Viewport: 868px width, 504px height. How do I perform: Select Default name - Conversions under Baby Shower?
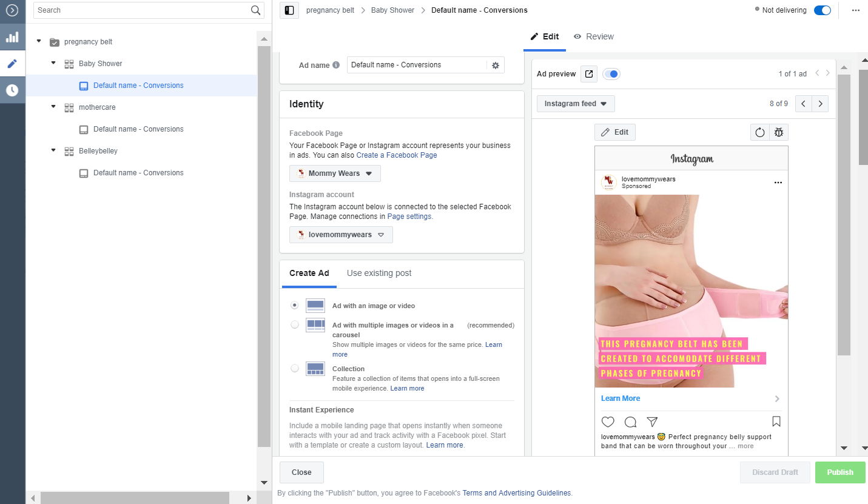138,86
